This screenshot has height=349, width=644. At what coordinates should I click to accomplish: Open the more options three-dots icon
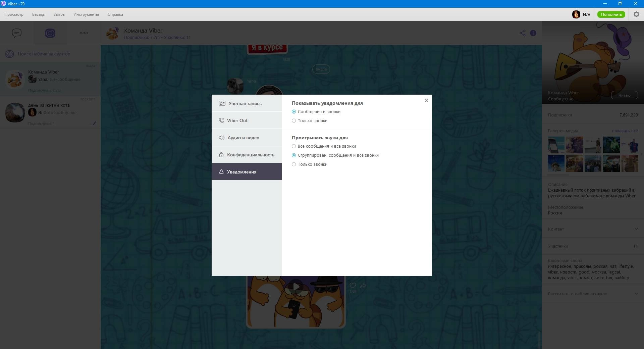(84, 33)
